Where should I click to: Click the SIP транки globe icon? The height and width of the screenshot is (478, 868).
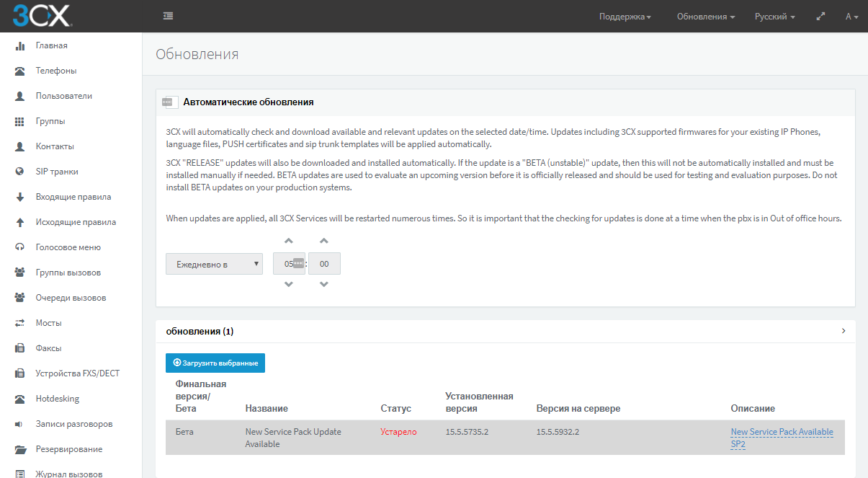(20, 172)
